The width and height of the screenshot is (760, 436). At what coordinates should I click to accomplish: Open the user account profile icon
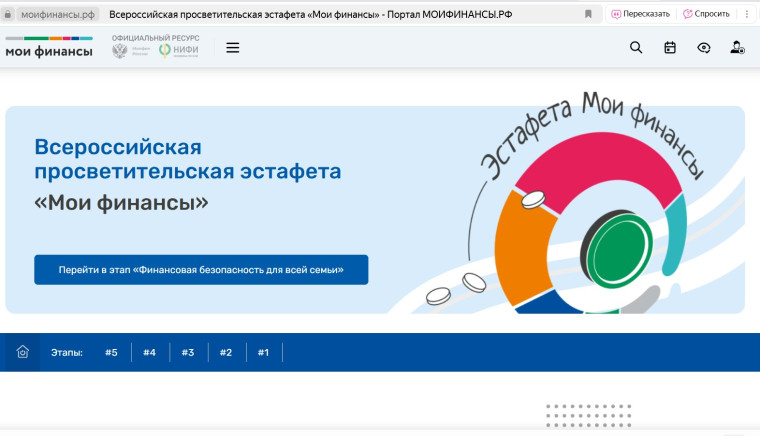click(737, 47)
